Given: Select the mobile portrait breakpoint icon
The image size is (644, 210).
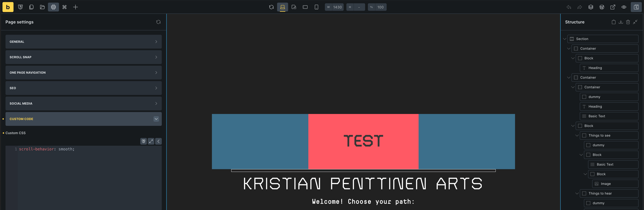Looking at the screenshot, I should coord(316,7).
